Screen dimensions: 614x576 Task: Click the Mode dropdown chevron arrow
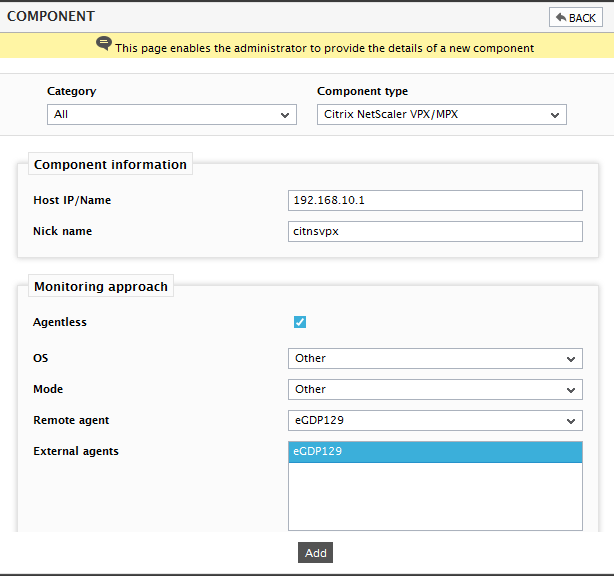pos(571,390)
